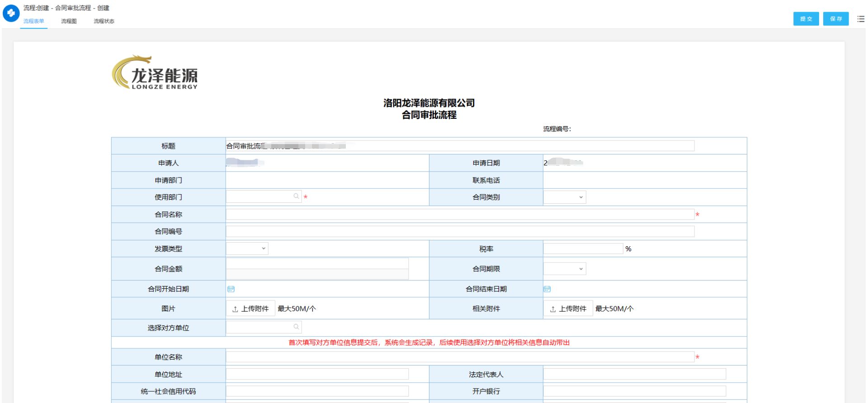Click the 税率 input field

583,249
